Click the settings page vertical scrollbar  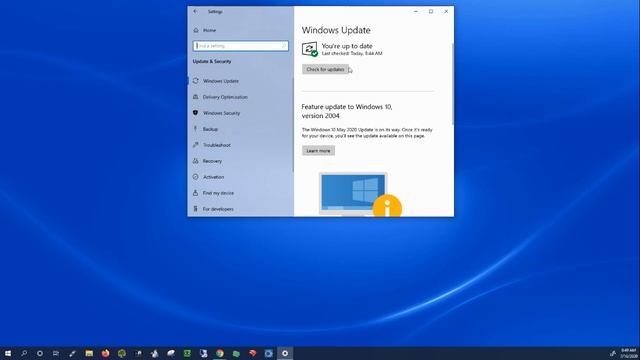point(452,84)
